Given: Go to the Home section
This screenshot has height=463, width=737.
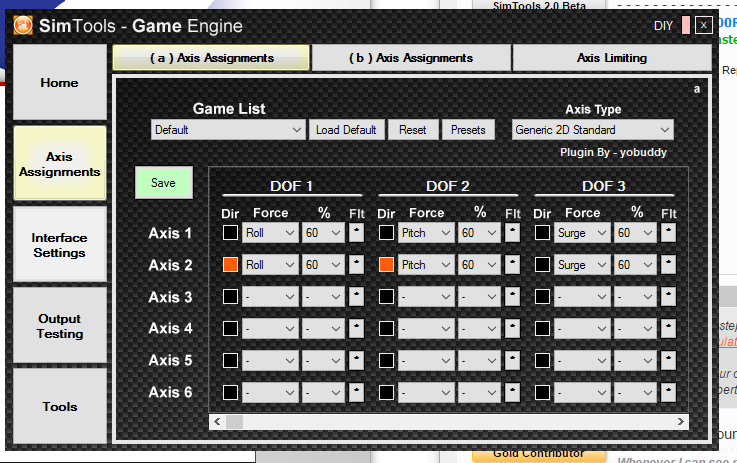Looking at the screenshot, I should click(x=60, y=83).
